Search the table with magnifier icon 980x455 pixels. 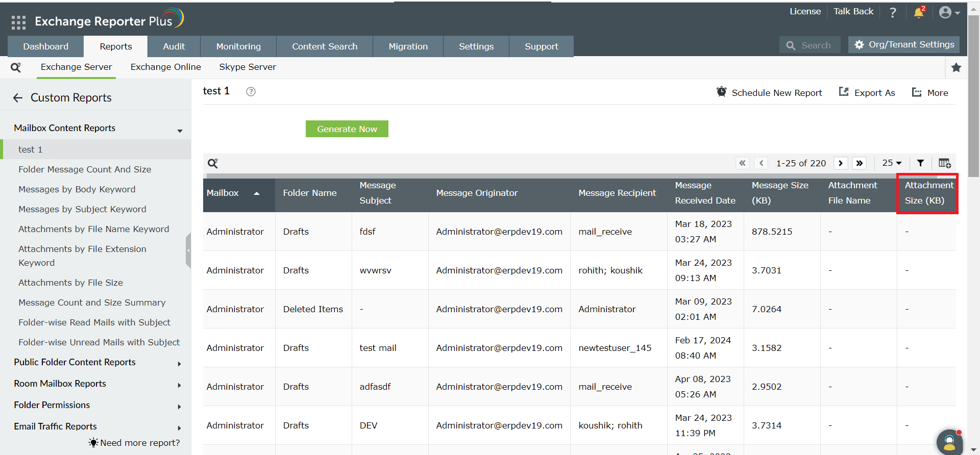click(213, 163)
